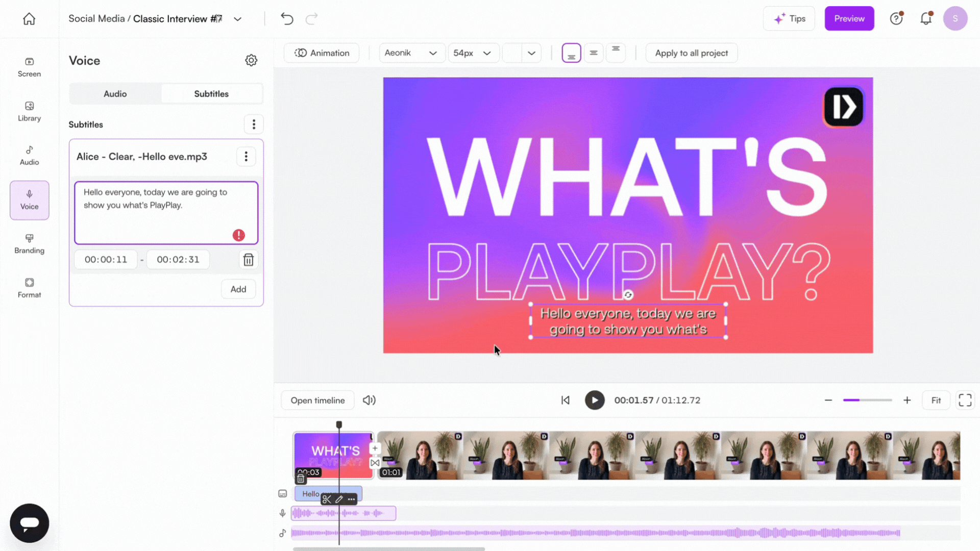Edit the subtitle start time 00:00:11
This screenshot has width=980, height=551.
[106, 260]
